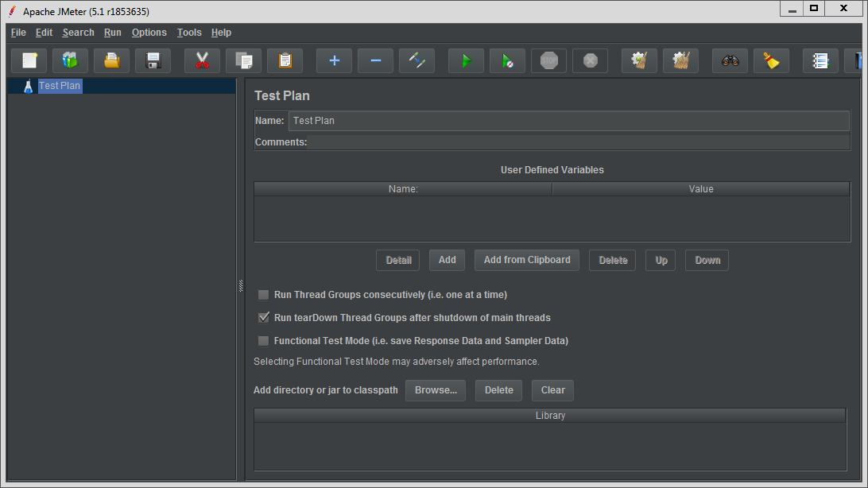Click the Up button

pyautogui.click(x=661, y=260)
